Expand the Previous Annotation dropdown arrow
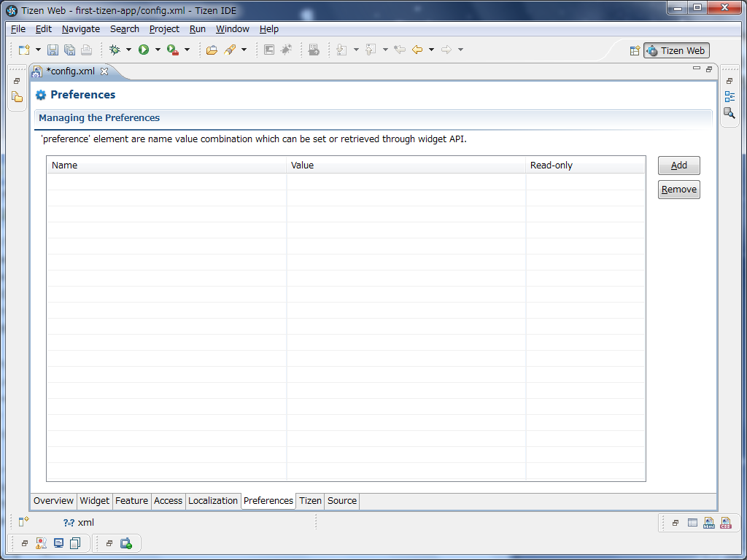 click(x=385, y=50)
